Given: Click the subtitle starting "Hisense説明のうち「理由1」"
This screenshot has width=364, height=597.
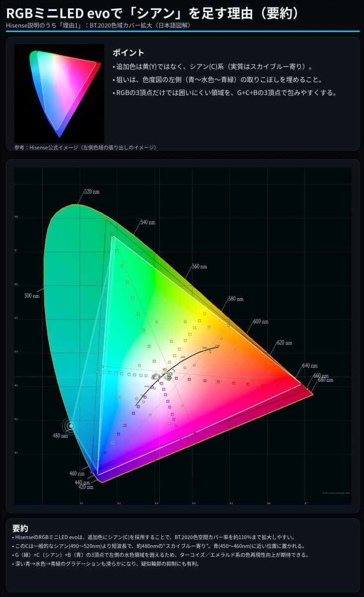Looking at the screenshot, I should (x=98, y=25).
